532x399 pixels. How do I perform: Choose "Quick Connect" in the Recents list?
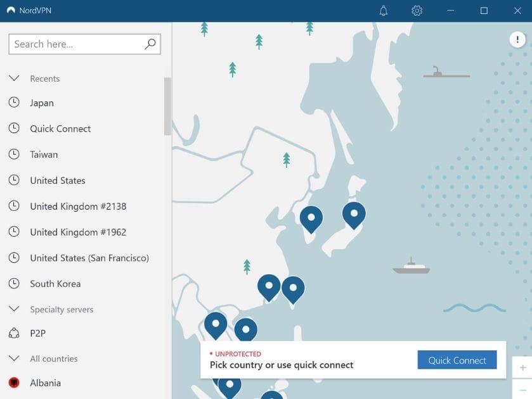pos(60,129)
